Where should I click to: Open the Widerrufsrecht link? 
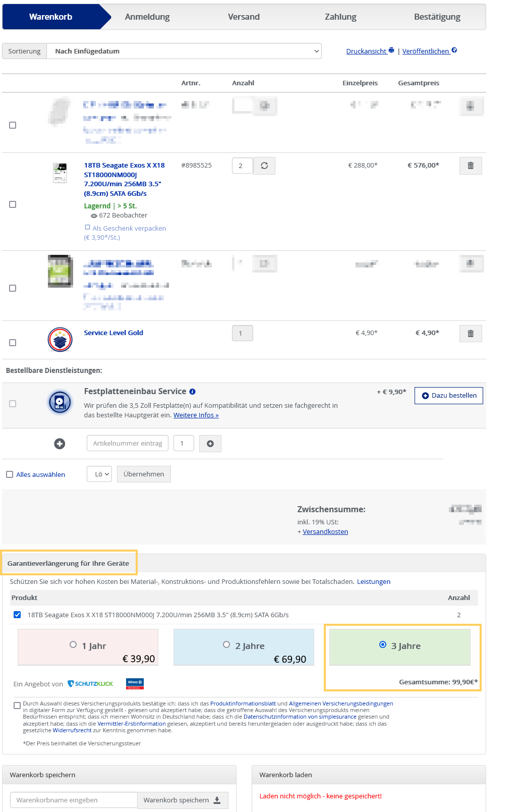72,730
